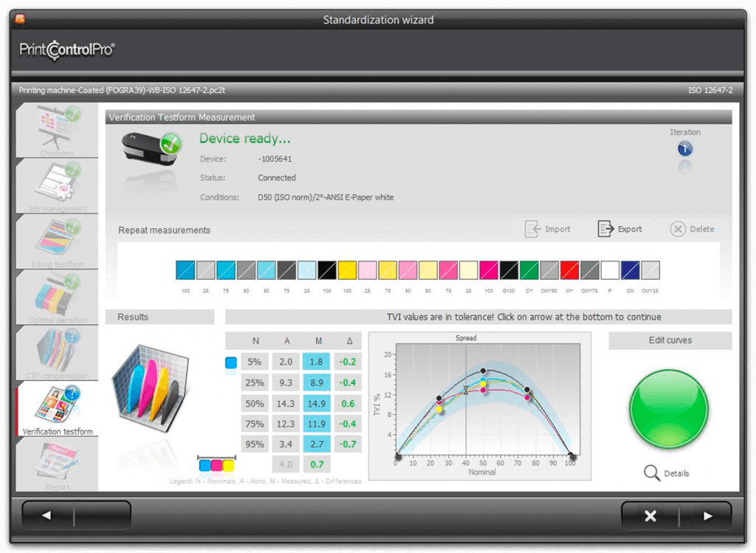Select the green CY measurement patch
The height and width of the screenshot is (553, 756).
pos(529,270)
